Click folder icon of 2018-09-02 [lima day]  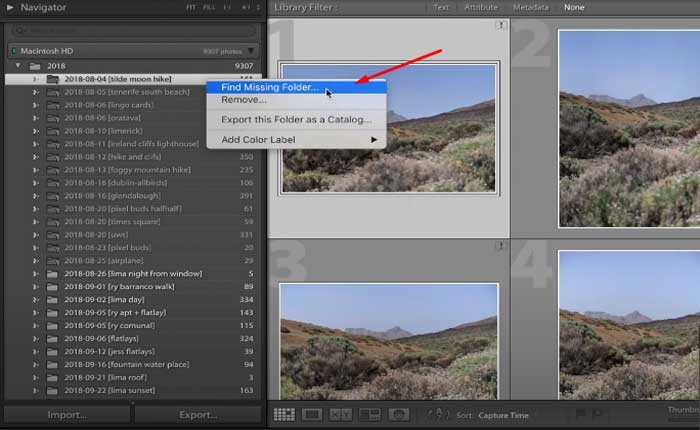tap(52, 300)
